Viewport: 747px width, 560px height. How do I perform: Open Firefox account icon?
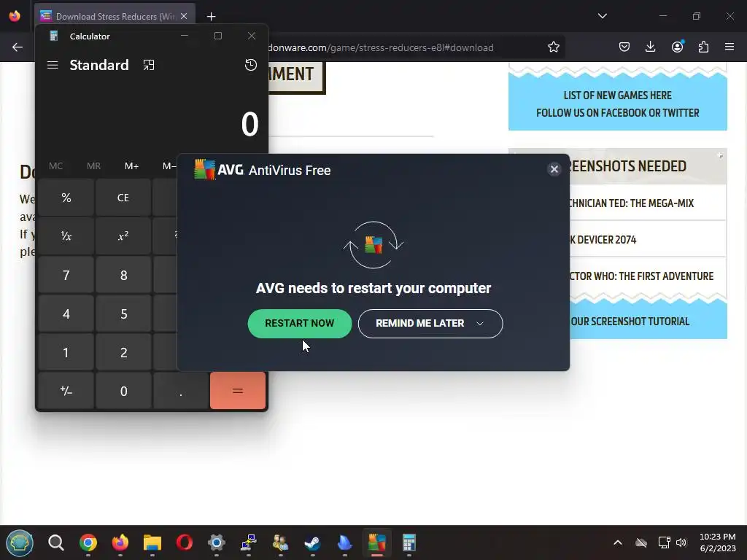(677, 47)
